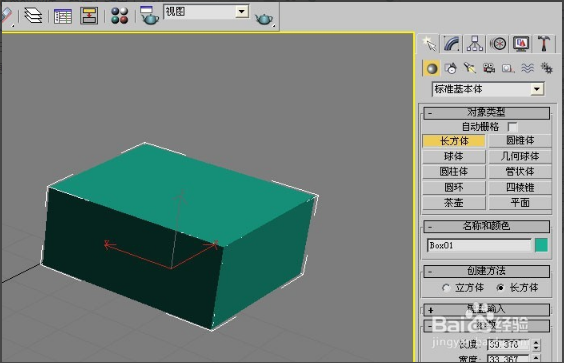Click the 圆柱体 cylinder button
Screen dimensions: 564x363
454,172
